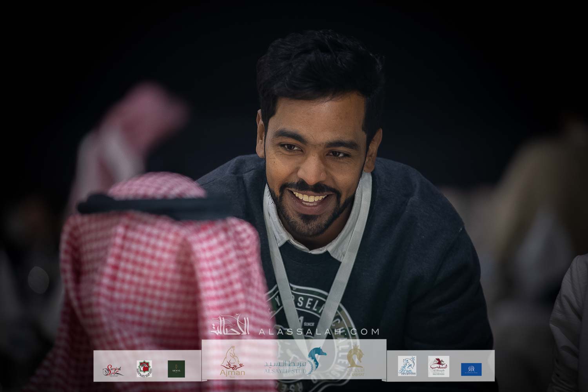The width and height of the screenshot is (588, 392).
Task: Click the Al Shaqab sponsor logo
Action: 438,366
